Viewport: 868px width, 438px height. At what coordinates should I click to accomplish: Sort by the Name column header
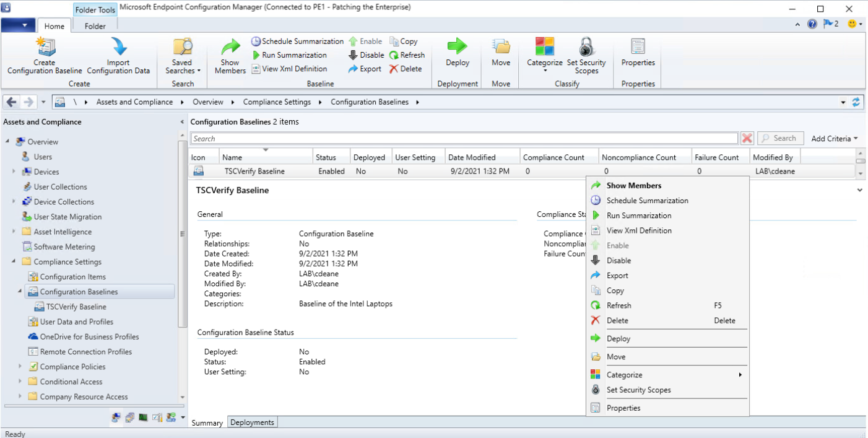266,157
